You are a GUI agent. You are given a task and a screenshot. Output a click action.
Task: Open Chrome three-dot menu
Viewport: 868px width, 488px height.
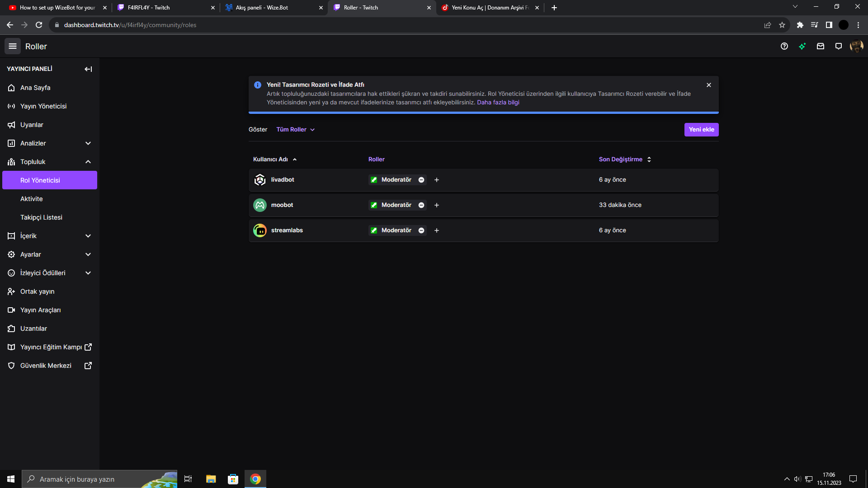858,25
